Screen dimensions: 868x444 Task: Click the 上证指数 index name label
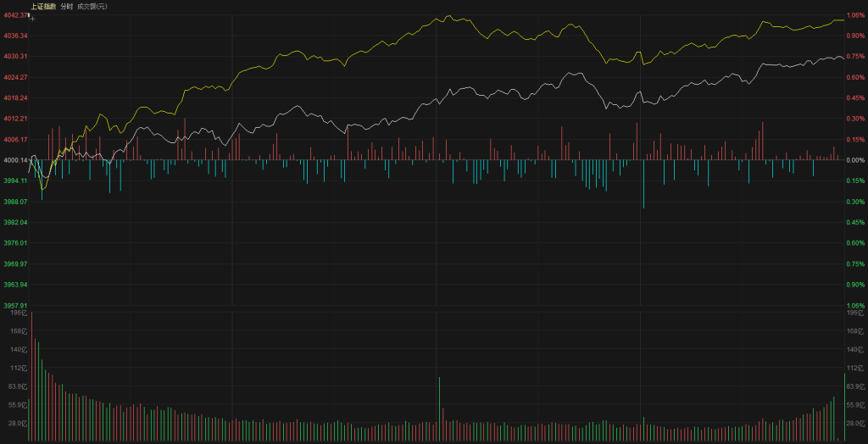pos(45,6)
